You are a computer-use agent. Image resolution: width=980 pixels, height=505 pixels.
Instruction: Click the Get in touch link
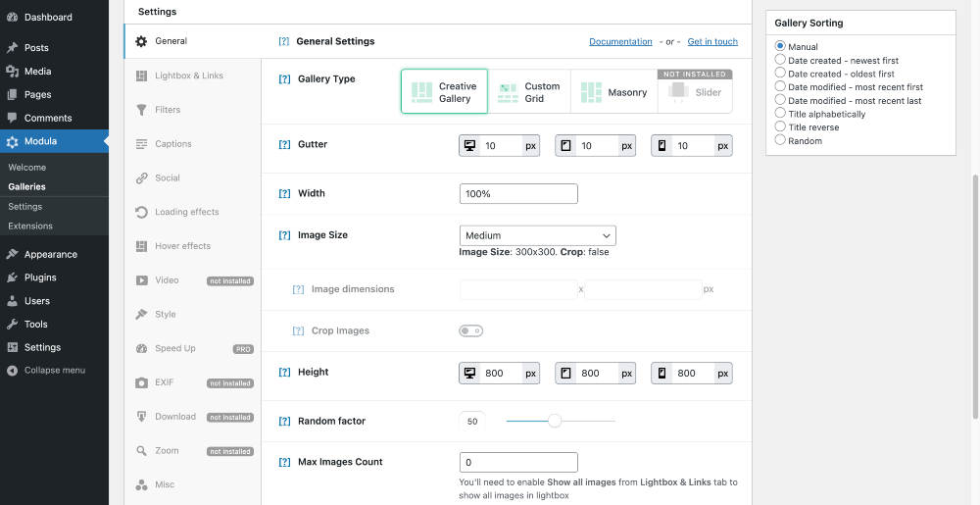[x=712, y=42]
